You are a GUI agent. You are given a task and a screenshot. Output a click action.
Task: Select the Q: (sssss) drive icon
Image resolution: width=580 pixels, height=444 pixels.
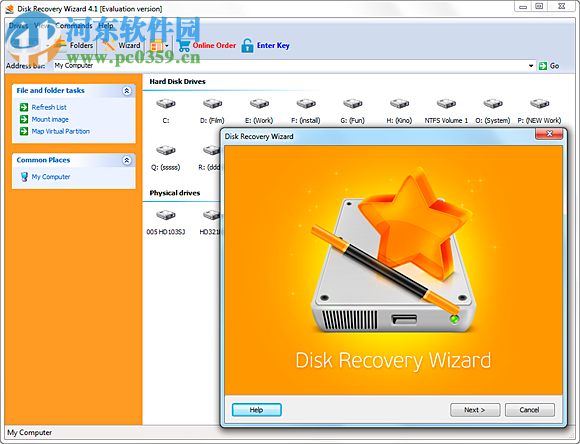point(166,150)
